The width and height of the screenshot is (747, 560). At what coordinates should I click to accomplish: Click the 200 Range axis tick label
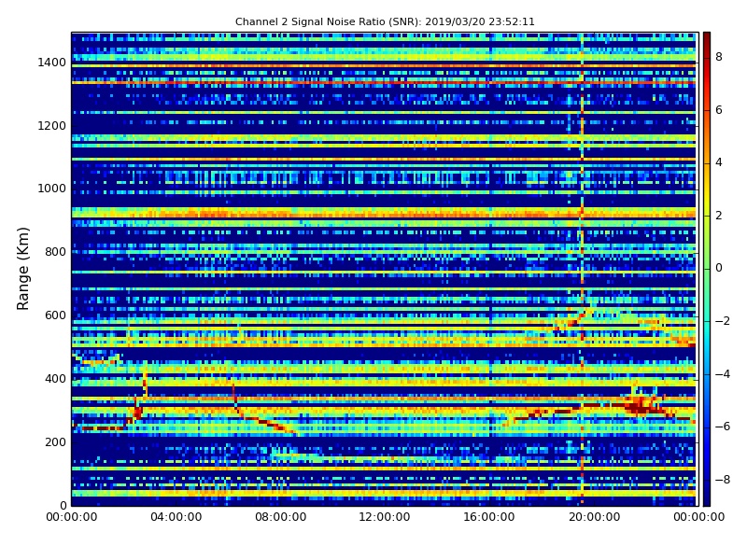55,441
